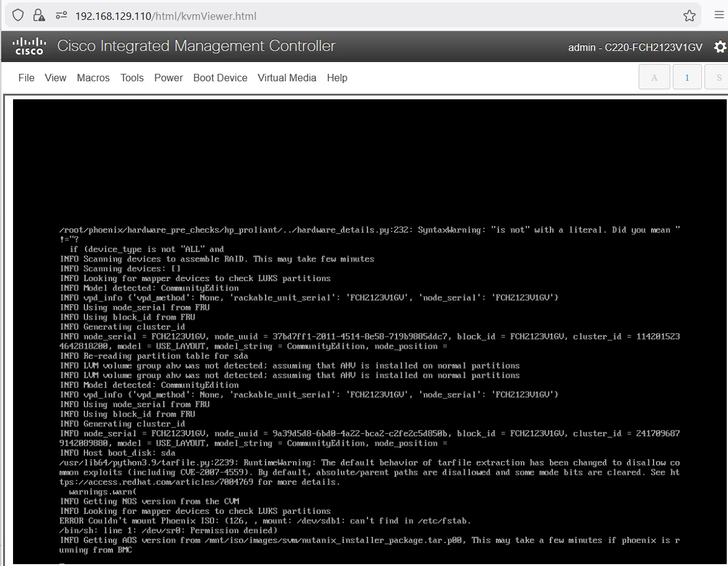Click the Permission denied console line
Viewport: 728px width, 566px height.
(x=169, y=530)
